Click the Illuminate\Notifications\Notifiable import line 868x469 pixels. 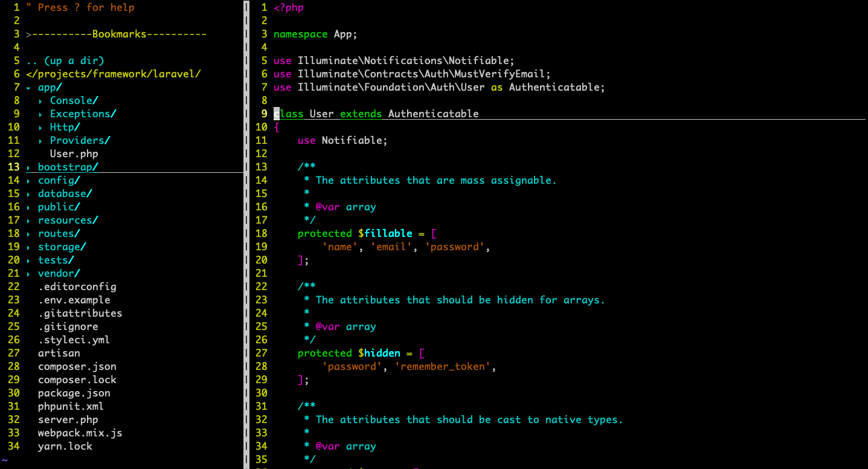point(394,60)
